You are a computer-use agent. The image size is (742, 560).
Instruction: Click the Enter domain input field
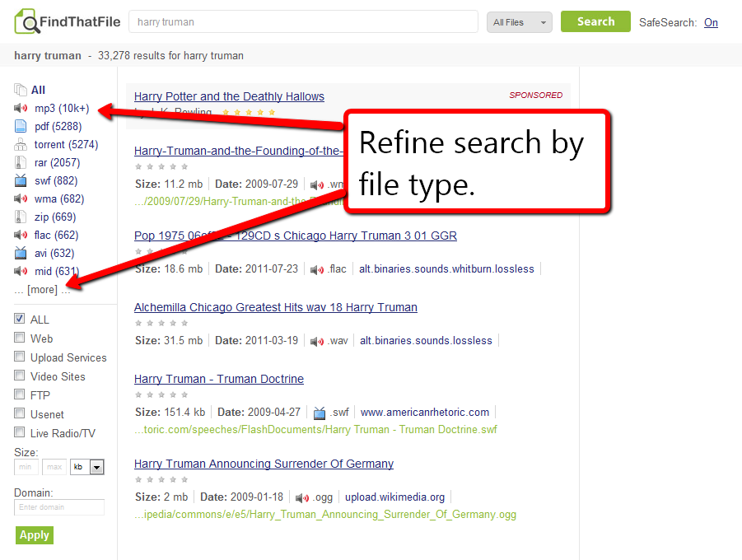(x=58, y=507)
